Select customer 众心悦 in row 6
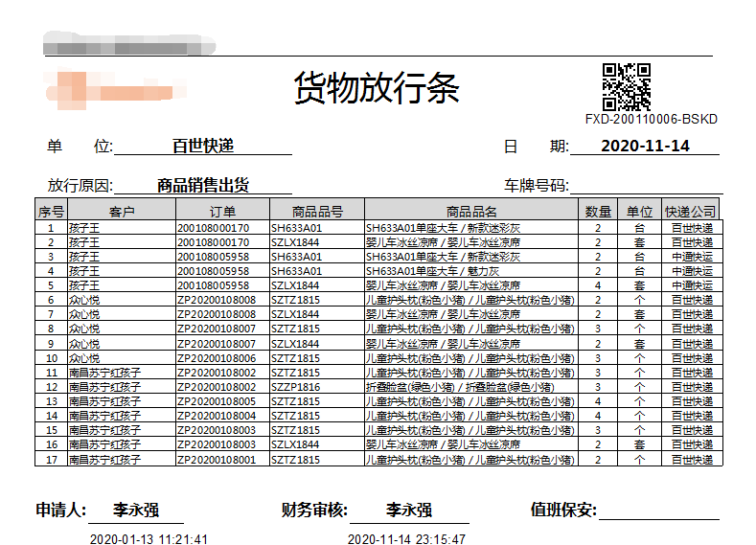Image resolution: width=756 pixels, height=545 pixels. [x=84, y=300]
